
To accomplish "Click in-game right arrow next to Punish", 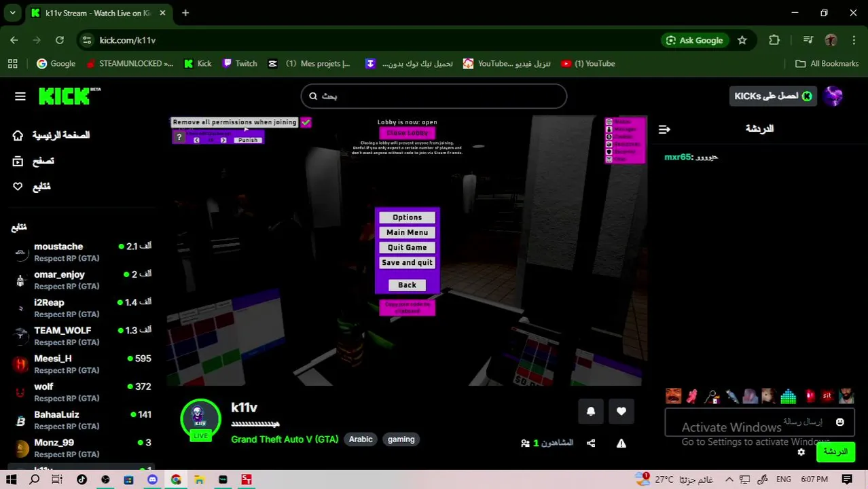I will (224, 141).
